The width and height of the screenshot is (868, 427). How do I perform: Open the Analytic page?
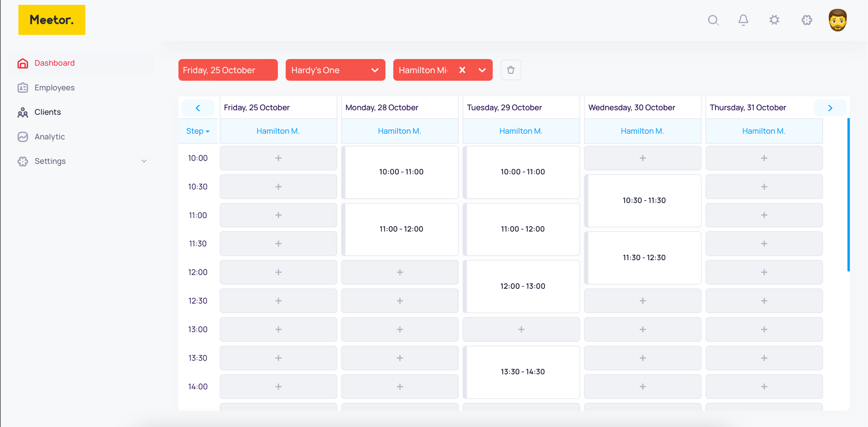49,137
